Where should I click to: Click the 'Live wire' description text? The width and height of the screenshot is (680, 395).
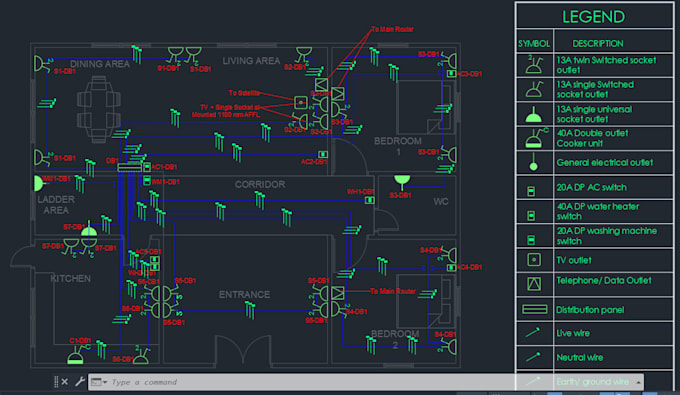[573, 333]
